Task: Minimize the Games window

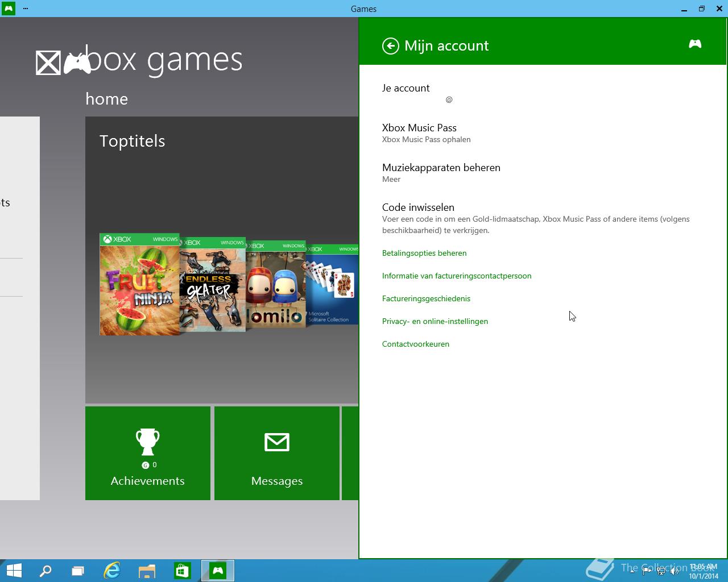Action: coord(684,9)
